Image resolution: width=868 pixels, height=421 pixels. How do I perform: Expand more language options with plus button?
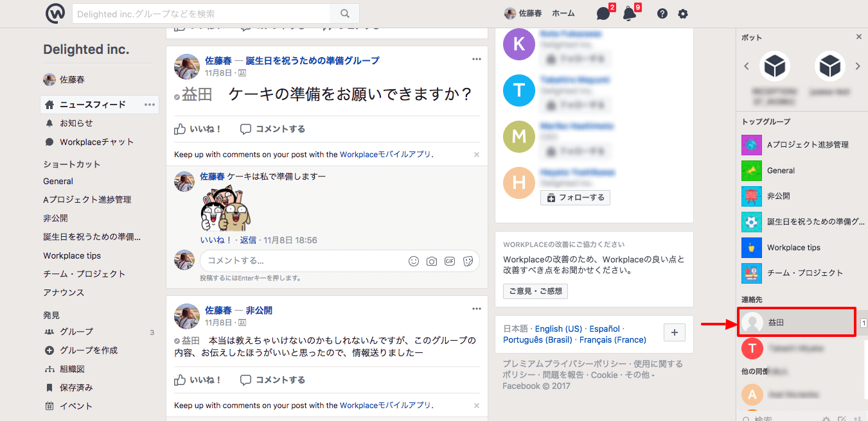[x=674, y=333]
